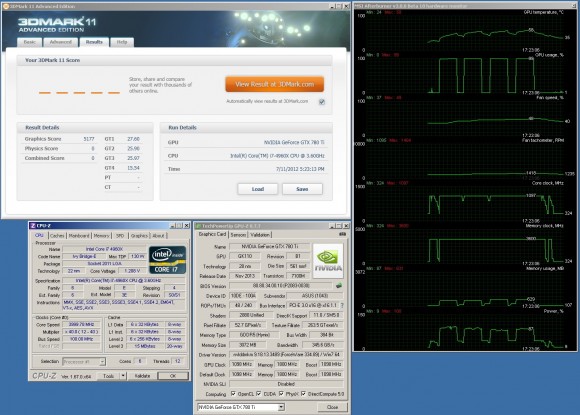This screenshot has width=580, height=415.
Task: Click the Memory usage MB graph
Action: click(464, 288)
